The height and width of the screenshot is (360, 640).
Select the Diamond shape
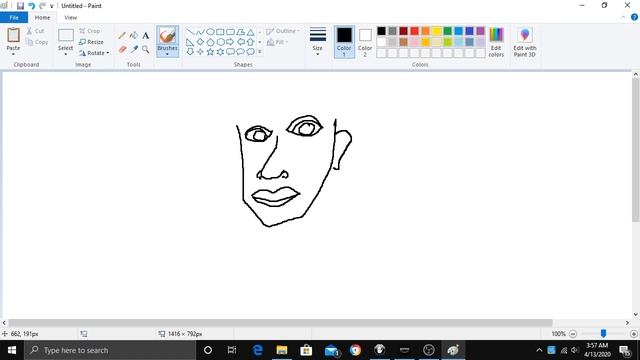tap(200, 42)
